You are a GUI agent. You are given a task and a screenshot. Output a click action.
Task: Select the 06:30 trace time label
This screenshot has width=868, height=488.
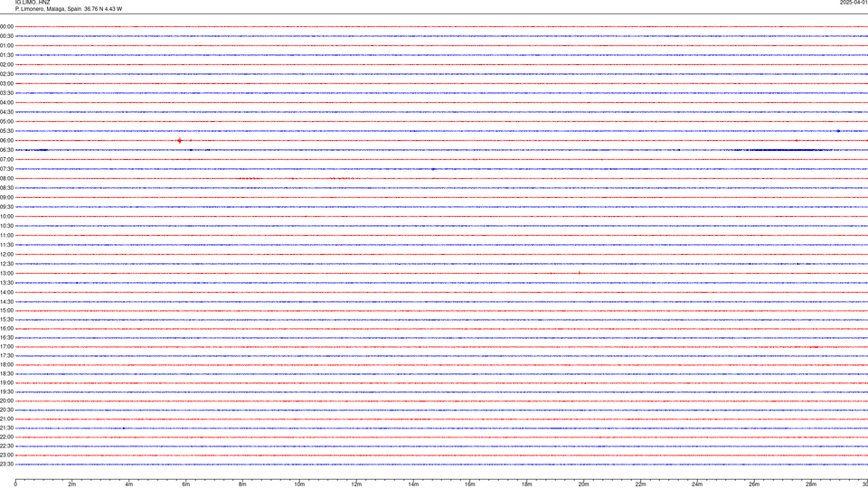[6, 150]
